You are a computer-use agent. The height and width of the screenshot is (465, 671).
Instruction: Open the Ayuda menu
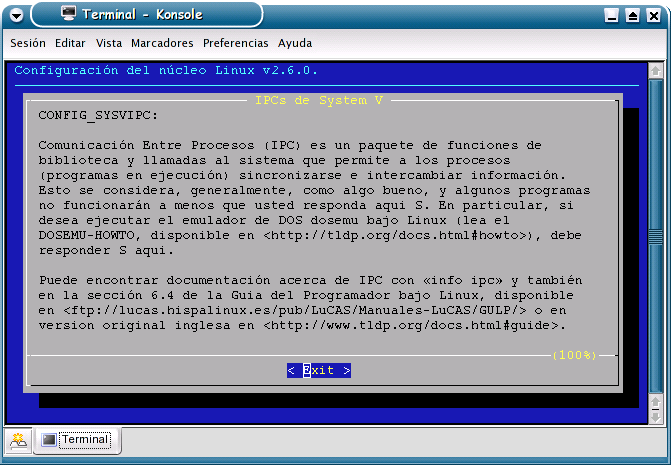tap(295, 43)
